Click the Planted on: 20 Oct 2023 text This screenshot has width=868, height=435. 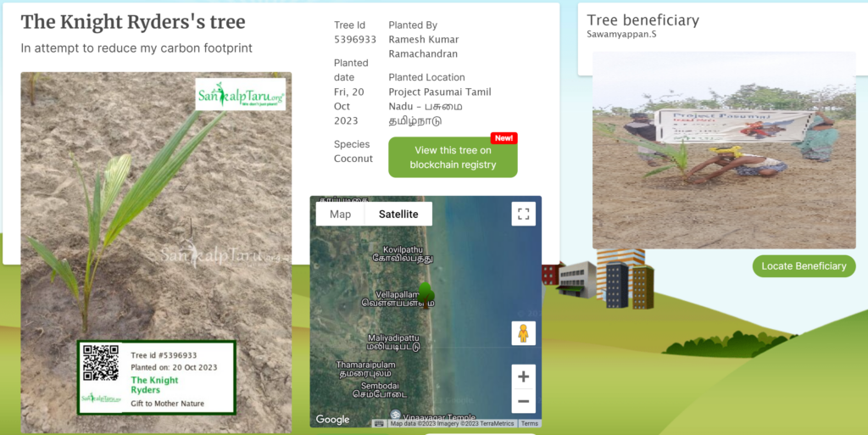[174, 367]
